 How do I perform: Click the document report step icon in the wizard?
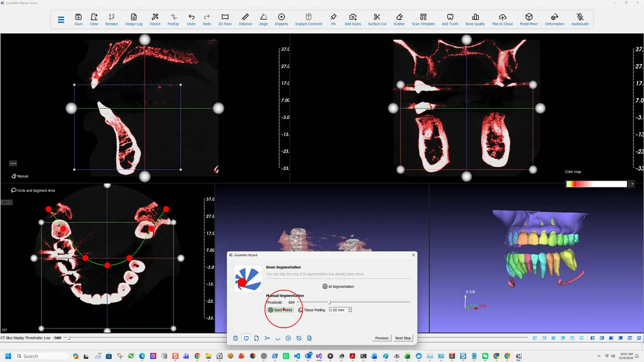(x=310, y=338)
